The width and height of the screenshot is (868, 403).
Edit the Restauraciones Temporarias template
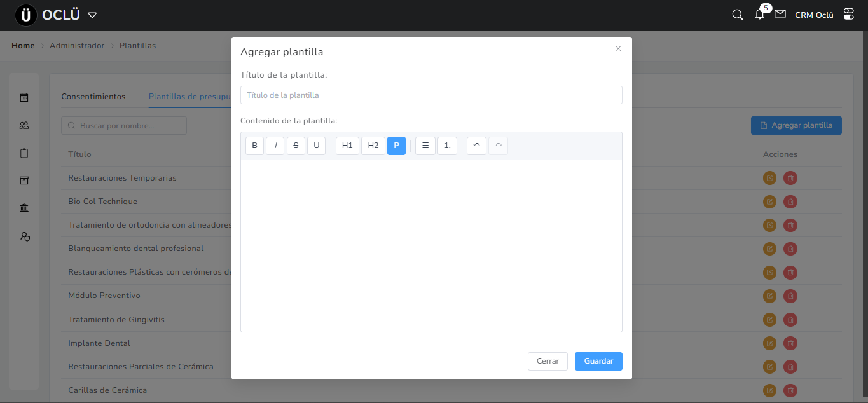(x=769, y=178)
